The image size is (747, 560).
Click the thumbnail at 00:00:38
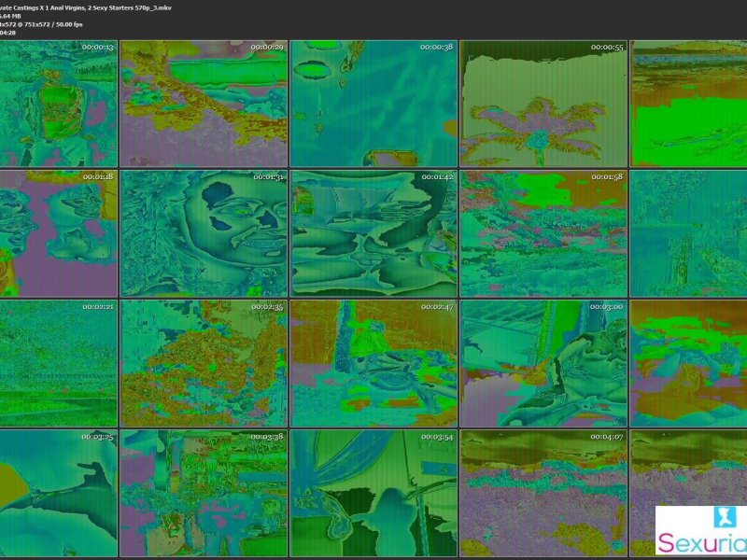pos(373,104)
